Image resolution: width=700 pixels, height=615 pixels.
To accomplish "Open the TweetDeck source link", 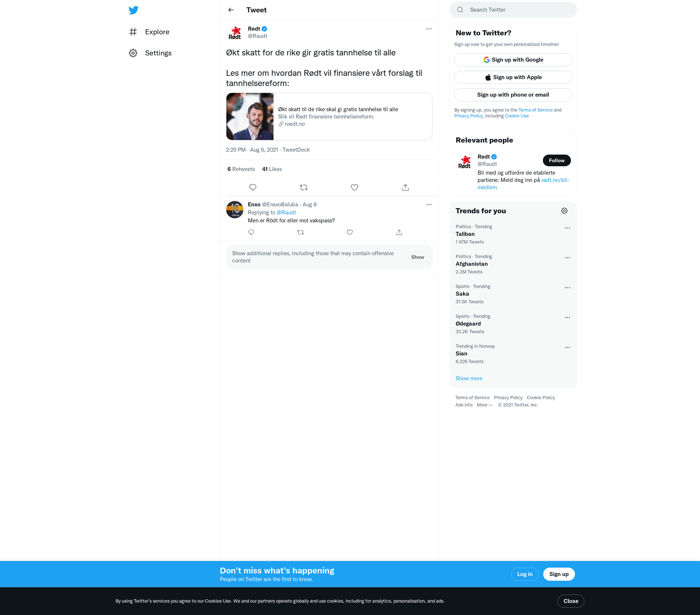I will (x=296, y=150).
